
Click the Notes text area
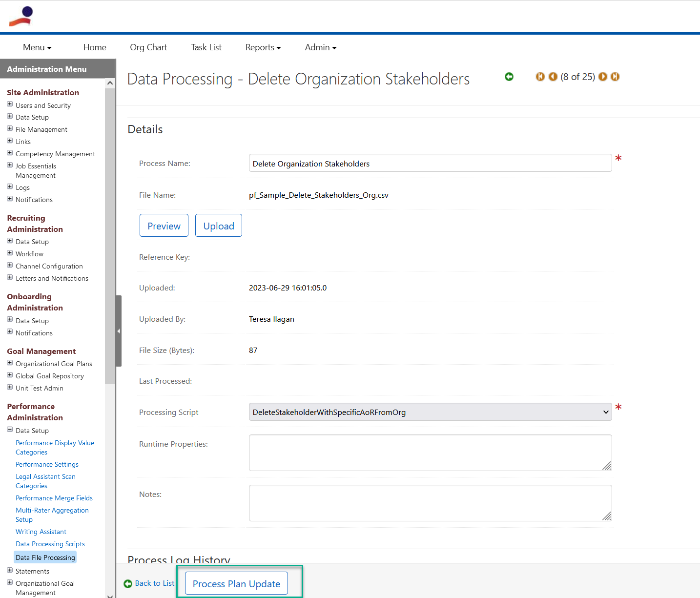430,503
